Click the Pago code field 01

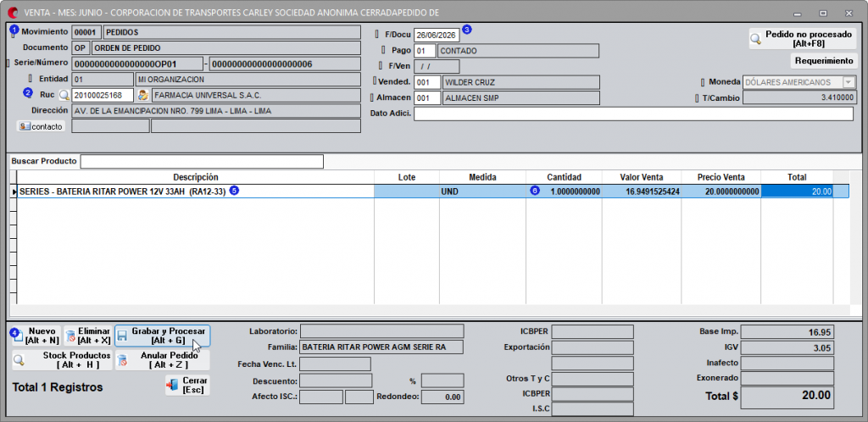pyautogui.click(x=425, y=51)
